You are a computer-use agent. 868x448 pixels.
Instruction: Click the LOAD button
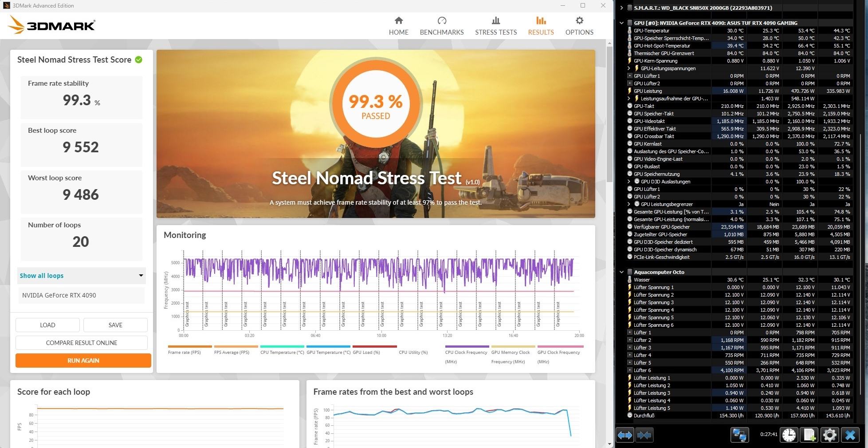(x=47, y=325)
